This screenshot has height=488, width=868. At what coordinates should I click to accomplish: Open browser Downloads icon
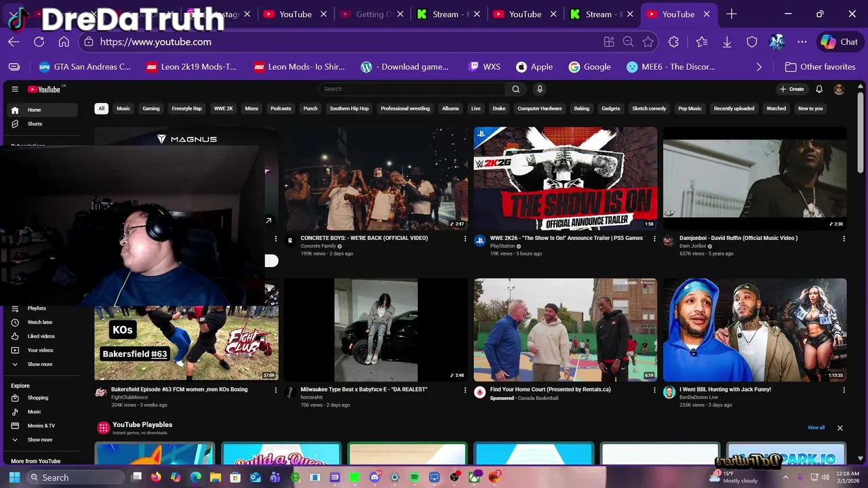[x=727, y=41]
